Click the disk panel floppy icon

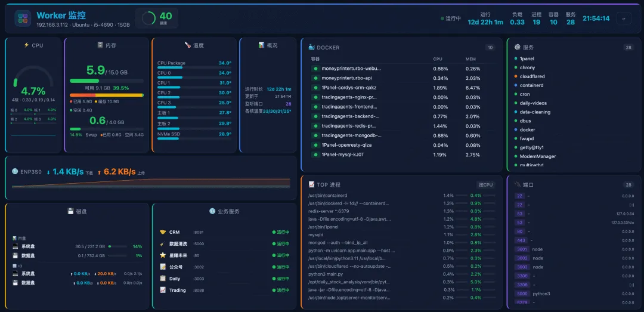[70, 211]
